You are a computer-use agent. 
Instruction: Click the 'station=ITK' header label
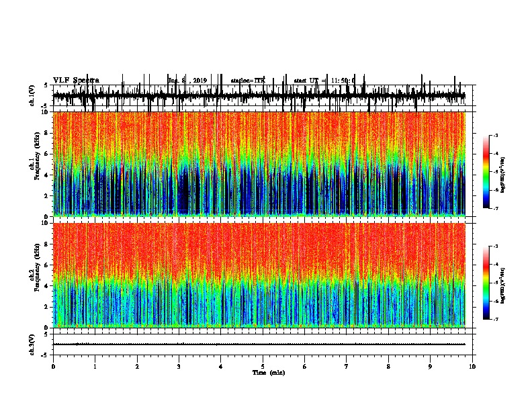point(248,81)
